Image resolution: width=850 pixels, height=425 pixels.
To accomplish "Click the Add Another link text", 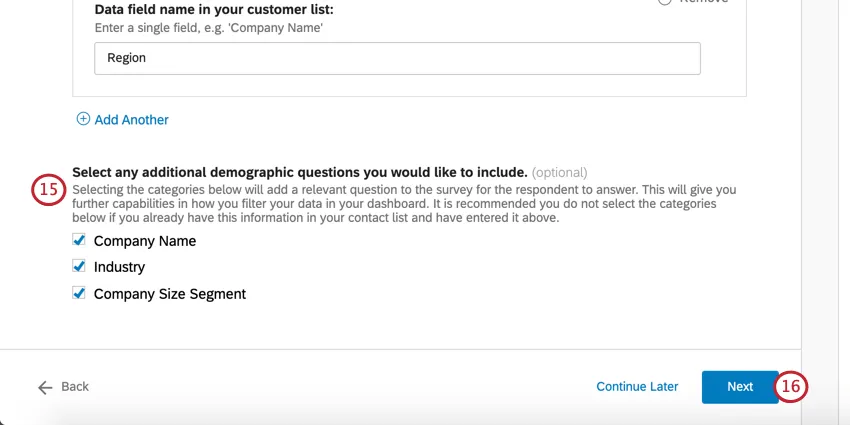I will pos(131,120).
